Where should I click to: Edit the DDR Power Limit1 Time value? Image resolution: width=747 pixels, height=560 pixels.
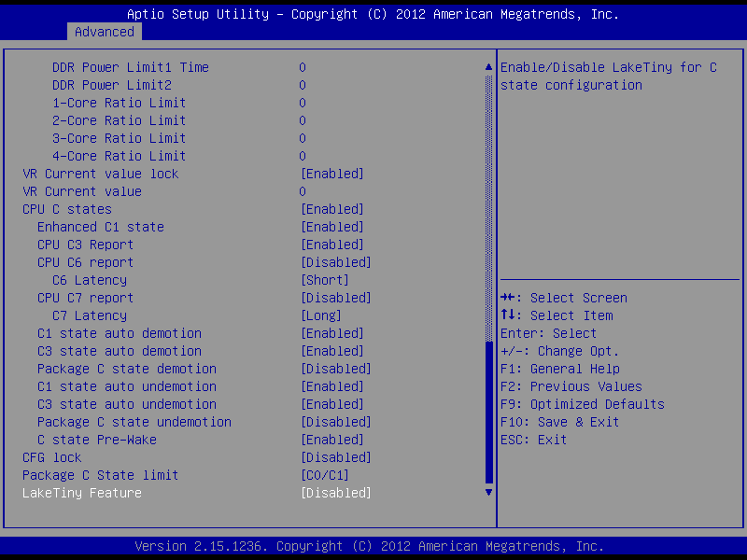pos(303,67)
